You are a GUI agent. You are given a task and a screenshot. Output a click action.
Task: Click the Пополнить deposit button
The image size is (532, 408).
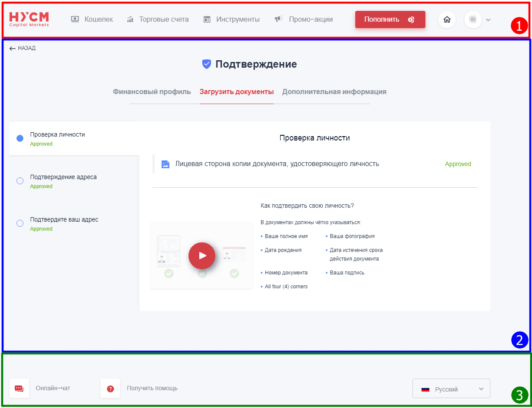tap(390, 20)
